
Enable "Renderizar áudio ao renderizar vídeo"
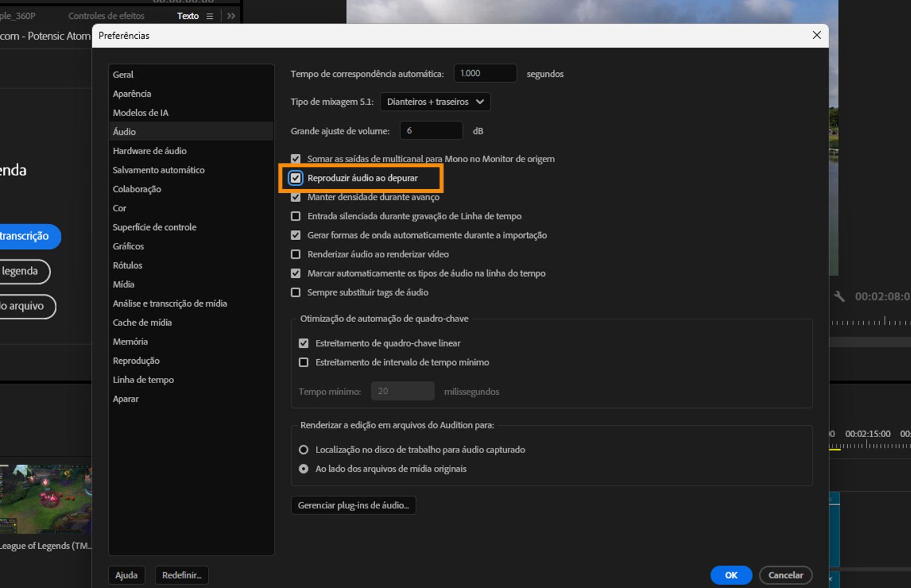(x=296, y=254)
